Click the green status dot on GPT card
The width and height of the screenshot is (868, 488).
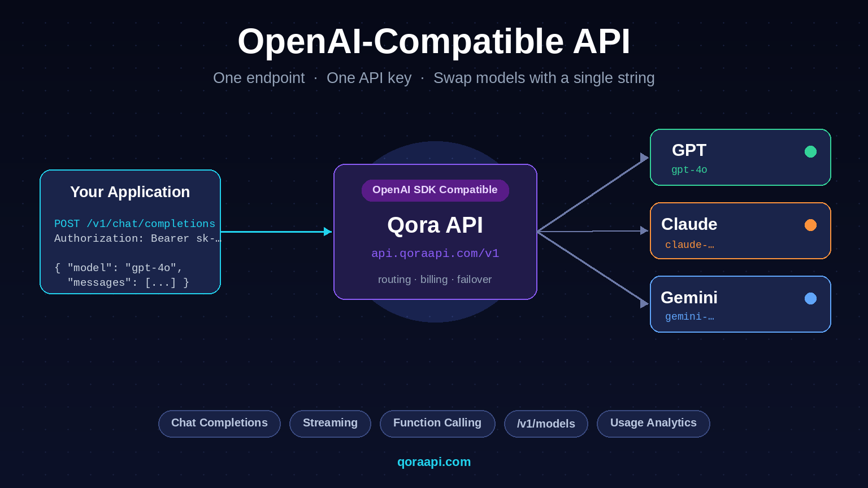(810, 151)
